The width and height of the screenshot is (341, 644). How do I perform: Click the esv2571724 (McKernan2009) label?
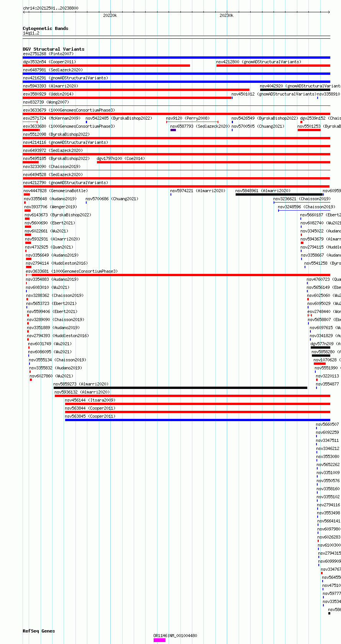coord(52,118)
